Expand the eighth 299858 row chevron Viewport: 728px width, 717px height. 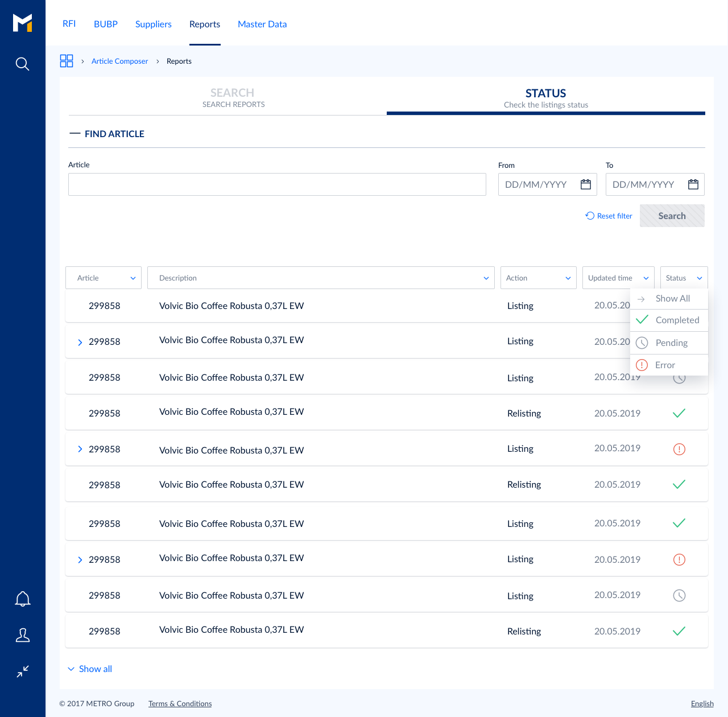80,560
